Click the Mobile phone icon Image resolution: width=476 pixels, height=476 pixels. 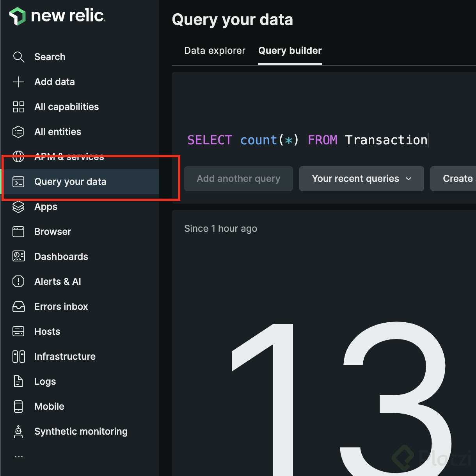pos(18,407)
